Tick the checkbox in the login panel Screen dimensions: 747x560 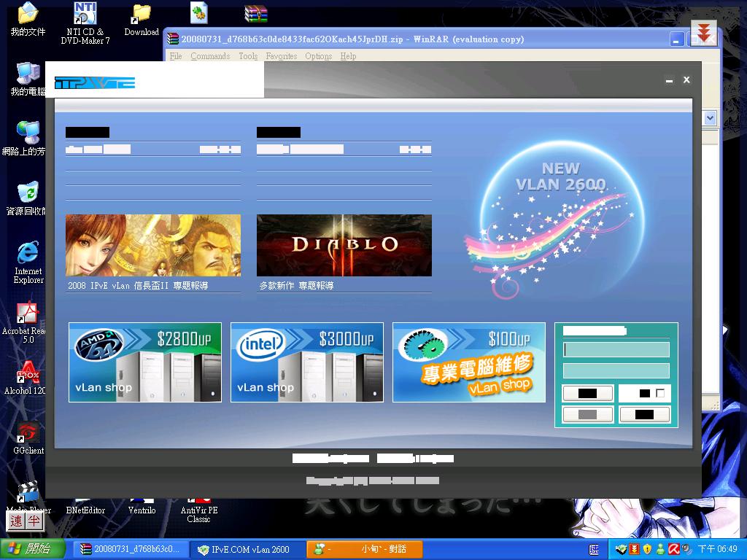coord(660,393)
